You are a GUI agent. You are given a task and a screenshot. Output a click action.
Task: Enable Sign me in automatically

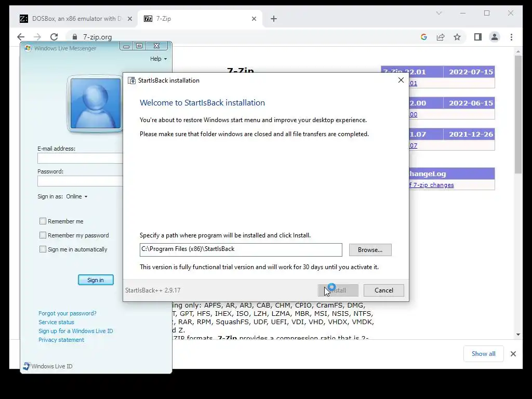43,249
